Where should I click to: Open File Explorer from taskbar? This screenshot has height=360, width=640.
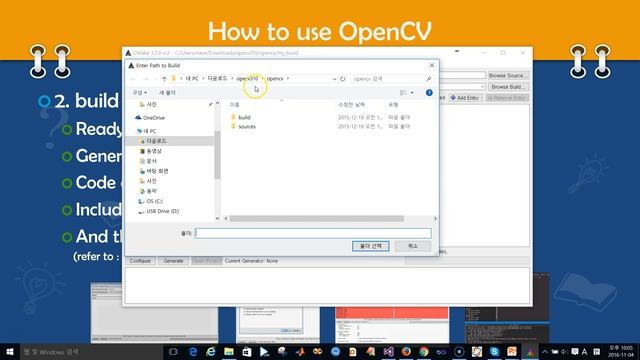229,351
